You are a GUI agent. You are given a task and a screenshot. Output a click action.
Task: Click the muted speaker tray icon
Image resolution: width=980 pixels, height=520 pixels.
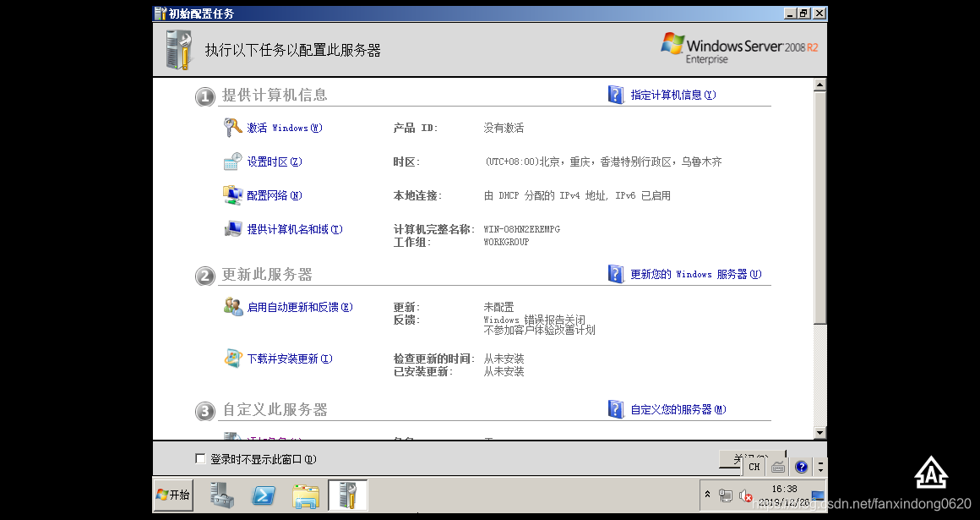coord(745,495)
